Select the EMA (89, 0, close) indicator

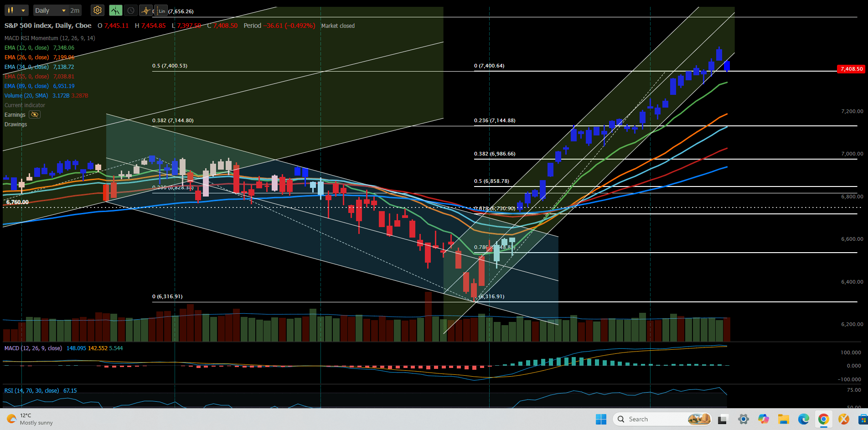point(26,86)
